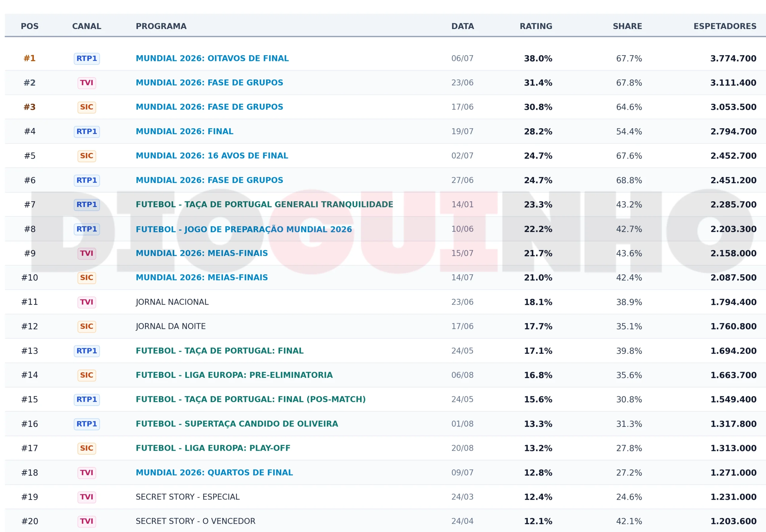Click the PROGRAMA column header
766x532 pixels.
click(x=161, y=26)
